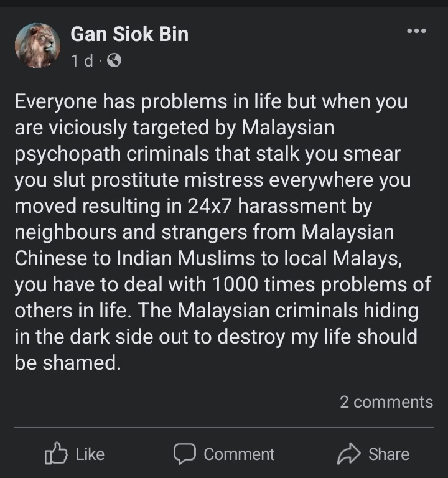Click the word "others" in the post
Screen dimensions: 448x478
tap(44, 311)
